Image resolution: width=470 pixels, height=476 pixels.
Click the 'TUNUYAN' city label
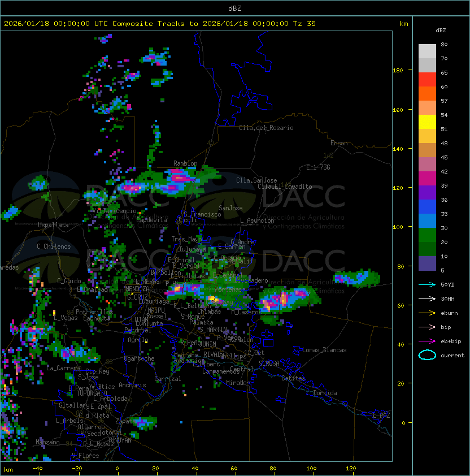coord(120,440)
